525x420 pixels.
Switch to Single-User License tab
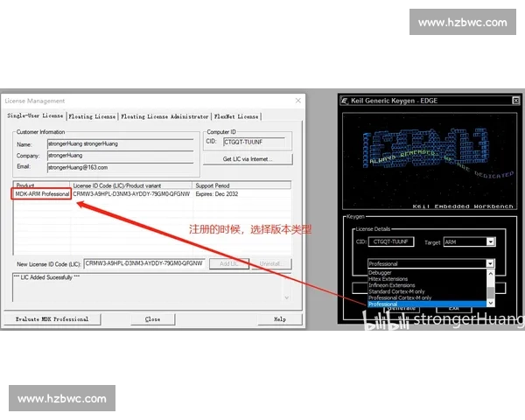click(35, 115)
